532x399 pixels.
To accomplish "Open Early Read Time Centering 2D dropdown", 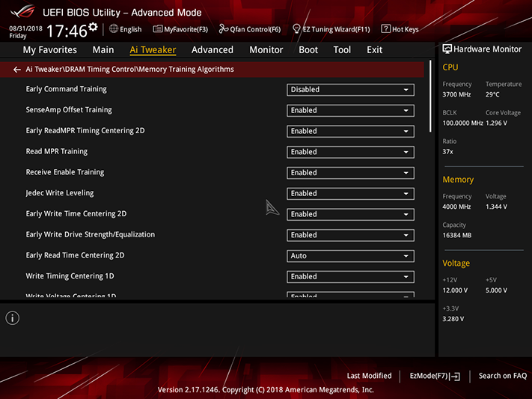I will click(x=350, y=256).
